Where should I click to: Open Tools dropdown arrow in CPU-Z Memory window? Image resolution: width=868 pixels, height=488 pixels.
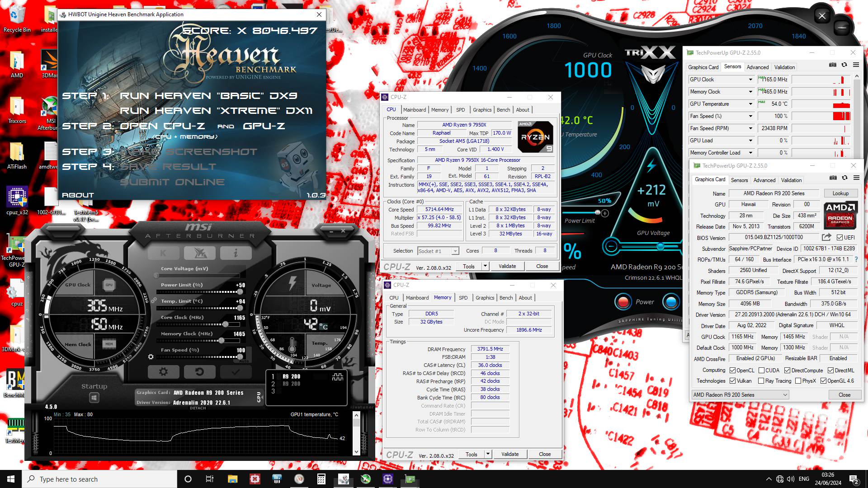488,454
